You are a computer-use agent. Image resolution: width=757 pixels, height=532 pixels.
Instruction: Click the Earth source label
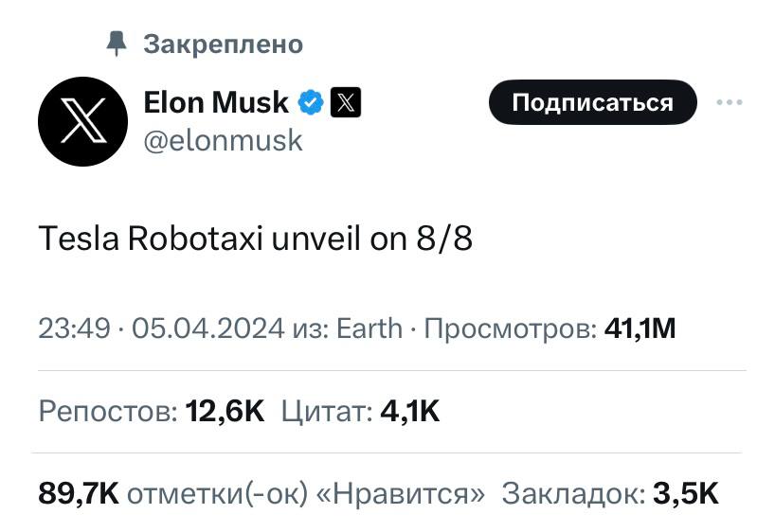(x=369, y=328)
